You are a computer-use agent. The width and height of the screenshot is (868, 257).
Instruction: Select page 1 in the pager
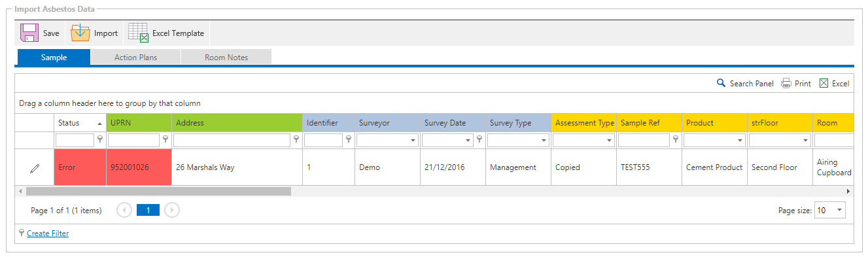pyautogui.click(x=148, y=210)
